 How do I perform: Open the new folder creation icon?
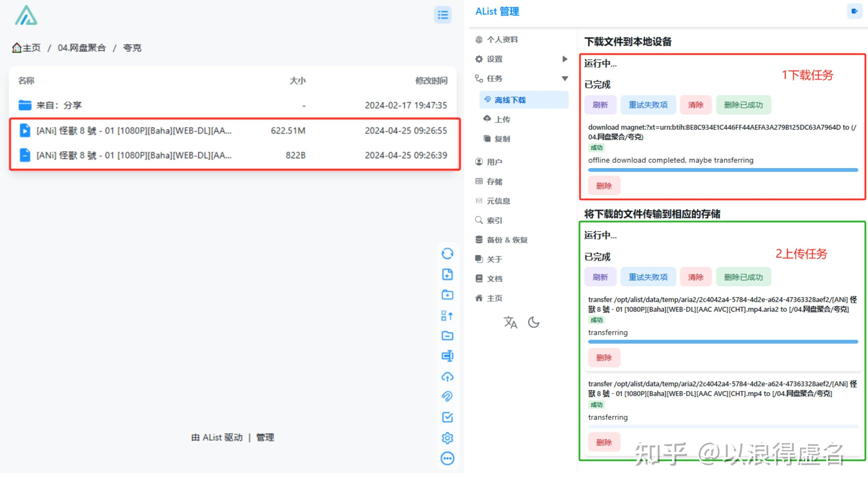click(447, 295)
